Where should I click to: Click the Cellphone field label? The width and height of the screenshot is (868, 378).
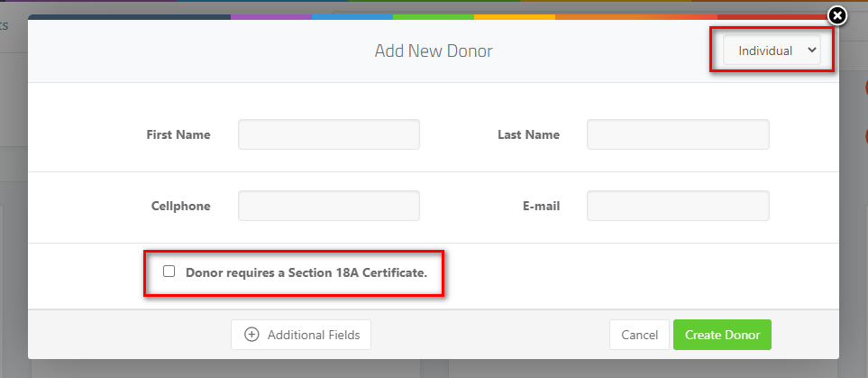pyautogui.click(x=181, y=207)
